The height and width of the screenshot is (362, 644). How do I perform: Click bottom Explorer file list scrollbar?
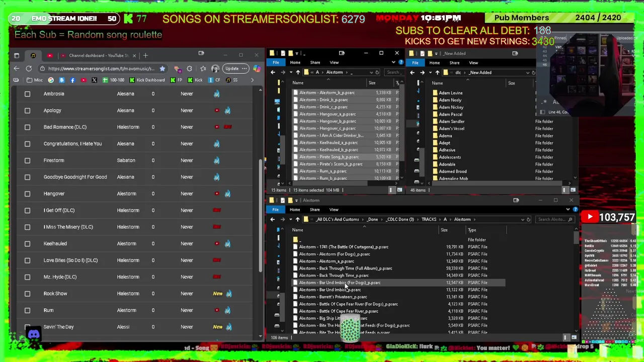coord(576,238)
